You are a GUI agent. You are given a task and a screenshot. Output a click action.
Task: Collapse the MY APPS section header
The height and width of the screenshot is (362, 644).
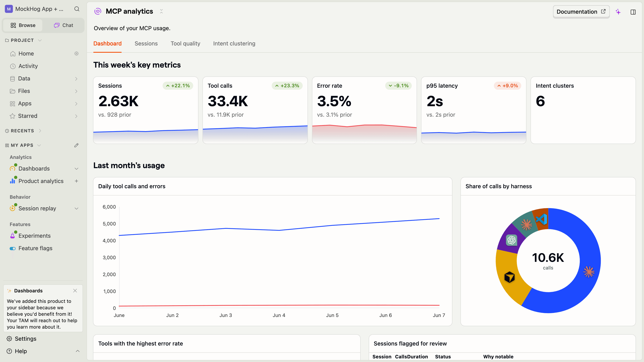(x=23, y=145)
